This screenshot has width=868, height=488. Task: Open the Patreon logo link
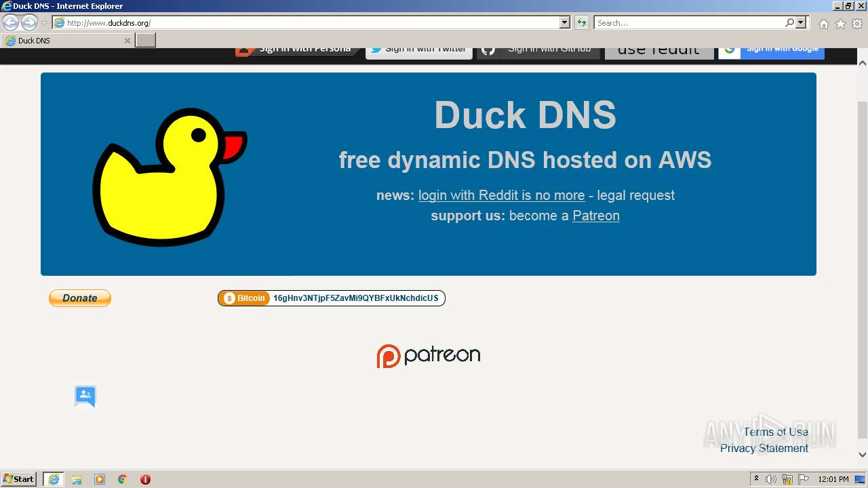pos(429,356)
